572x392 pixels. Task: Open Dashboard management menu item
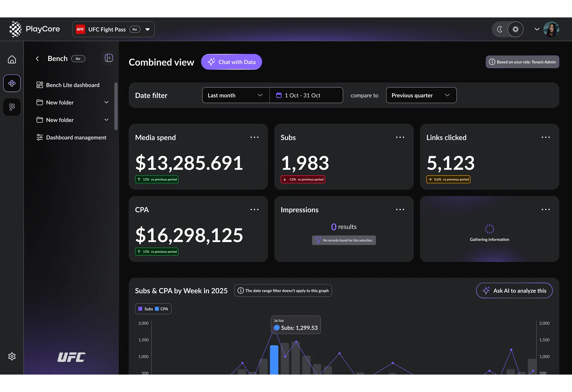(76, 137)
